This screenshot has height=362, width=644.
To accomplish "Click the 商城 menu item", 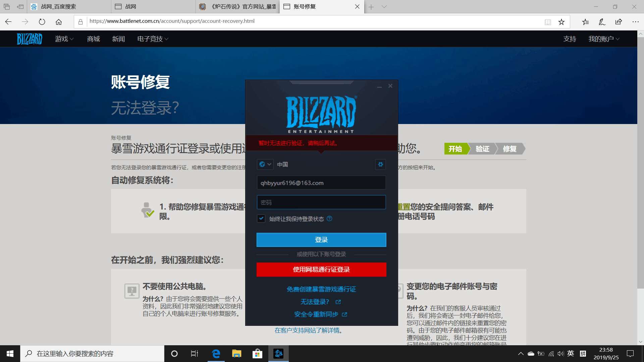I will (93, 39).
